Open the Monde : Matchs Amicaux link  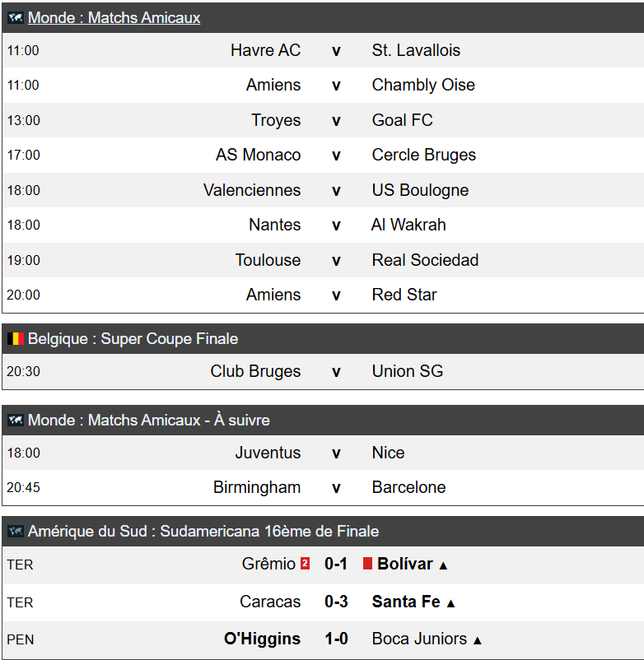tap(114, 17)
